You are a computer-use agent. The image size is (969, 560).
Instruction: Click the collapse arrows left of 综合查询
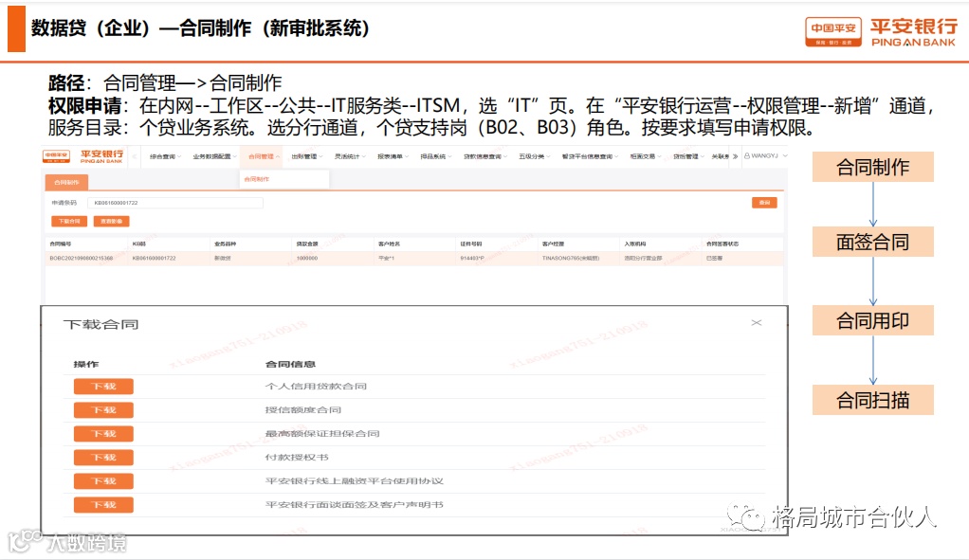click(x=134, y=157)
